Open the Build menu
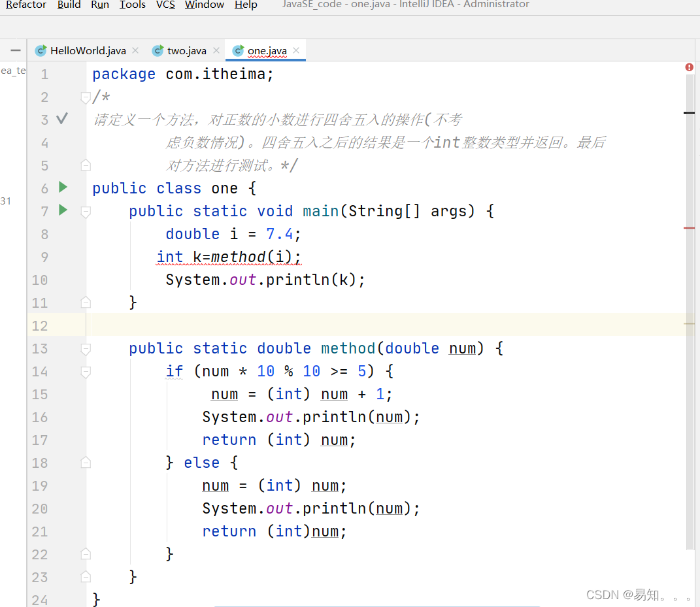Screen dimensions: 700x607 (x=69, y=5)
